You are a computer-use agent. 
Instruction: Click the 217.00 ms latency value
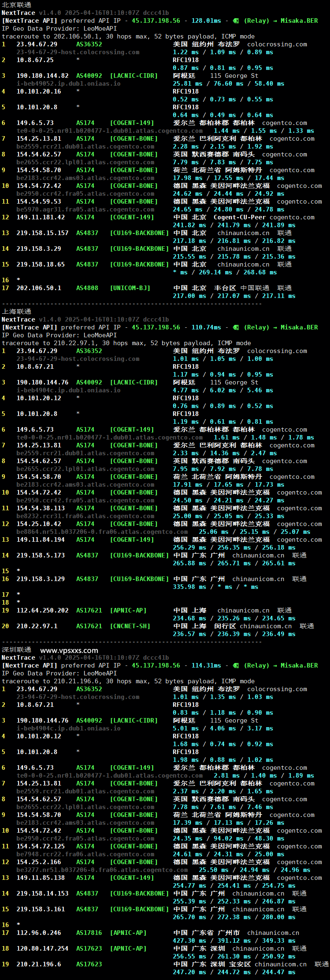tap(189, 296)
